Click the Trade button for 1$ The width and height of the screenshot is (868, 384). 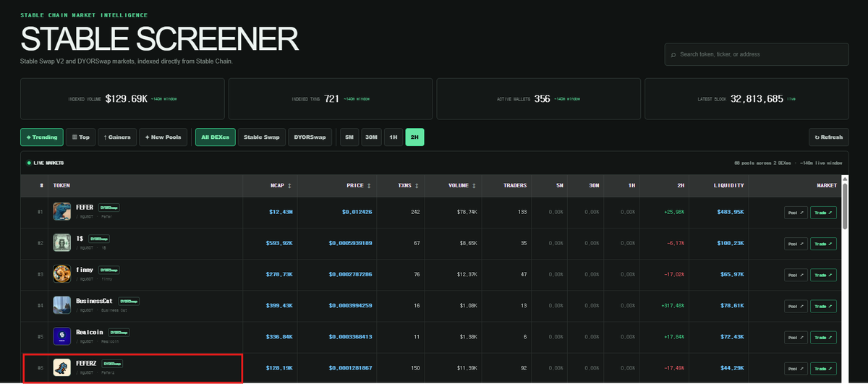click(823, 244)
